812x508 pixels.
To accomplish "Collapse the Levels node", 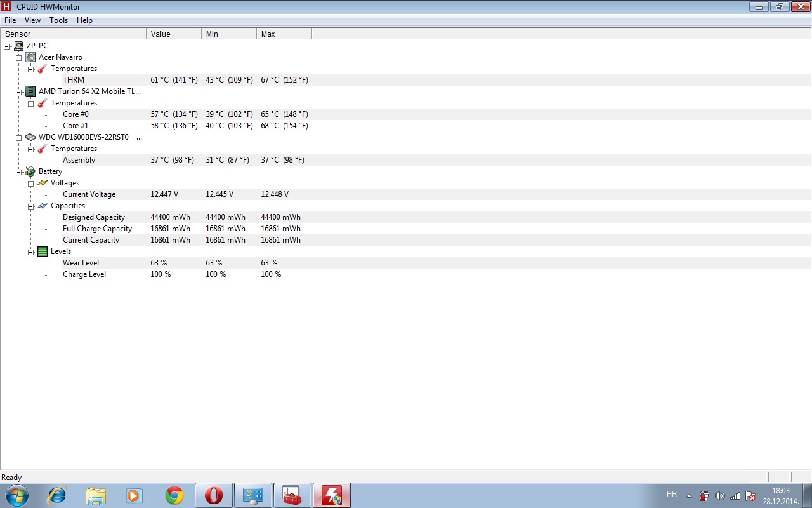I will [x=30, y=251].
